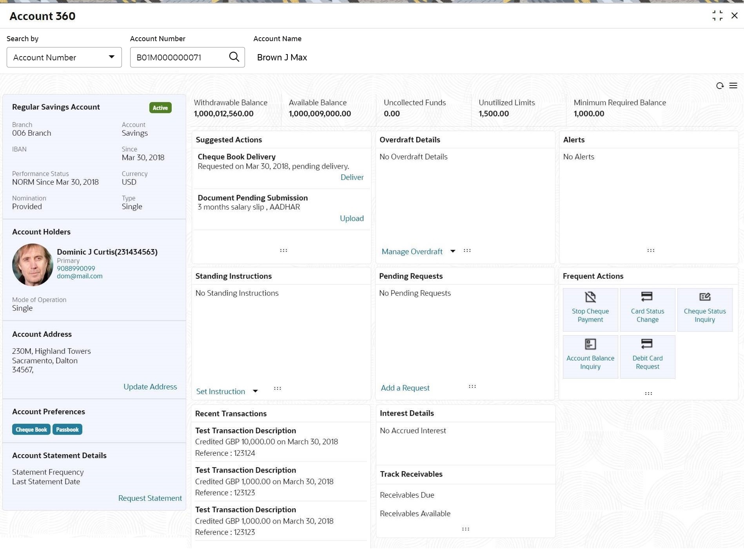Click Upload for pending documents
Screen dimensions: 744x560
pyautogui.click(x=352, y=218)
